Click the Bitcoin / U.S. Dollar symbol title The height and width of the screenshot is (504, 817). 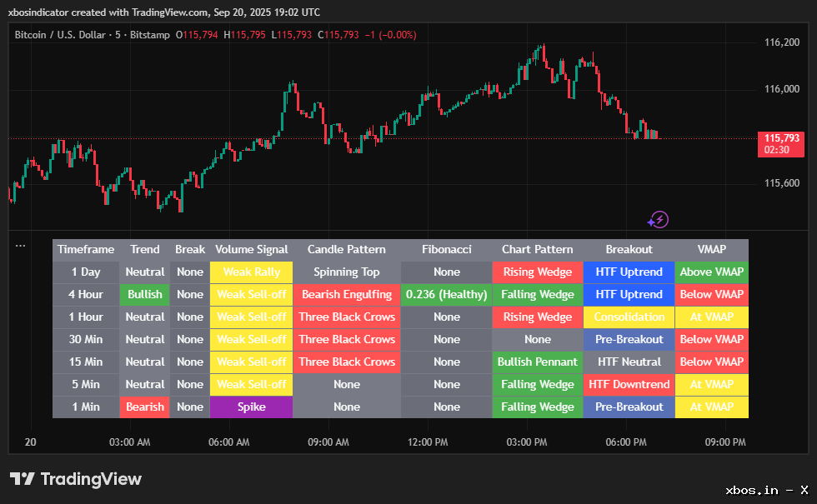(72, 35)
